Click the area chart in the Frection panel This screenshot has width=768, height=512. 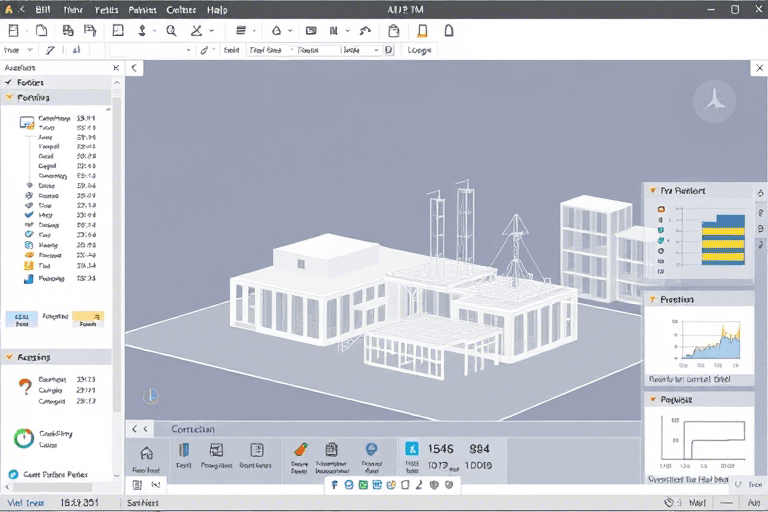click(x=709, y=342)
